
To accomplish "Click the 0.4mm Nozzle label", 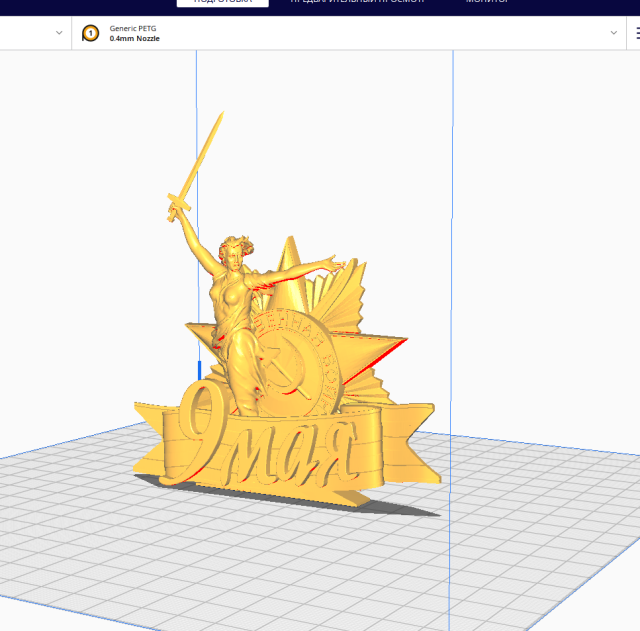I will (x=135, y=39).
